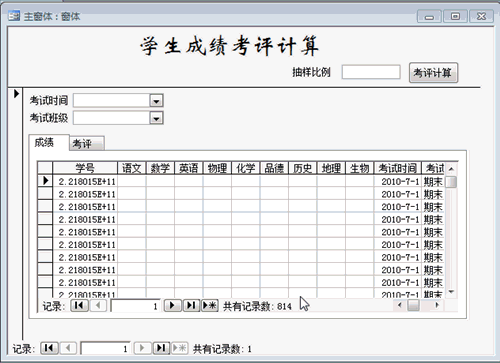Screen dimensions: 500x363
Task: Minimize the 主窗体 window
Action: point(429,16)
